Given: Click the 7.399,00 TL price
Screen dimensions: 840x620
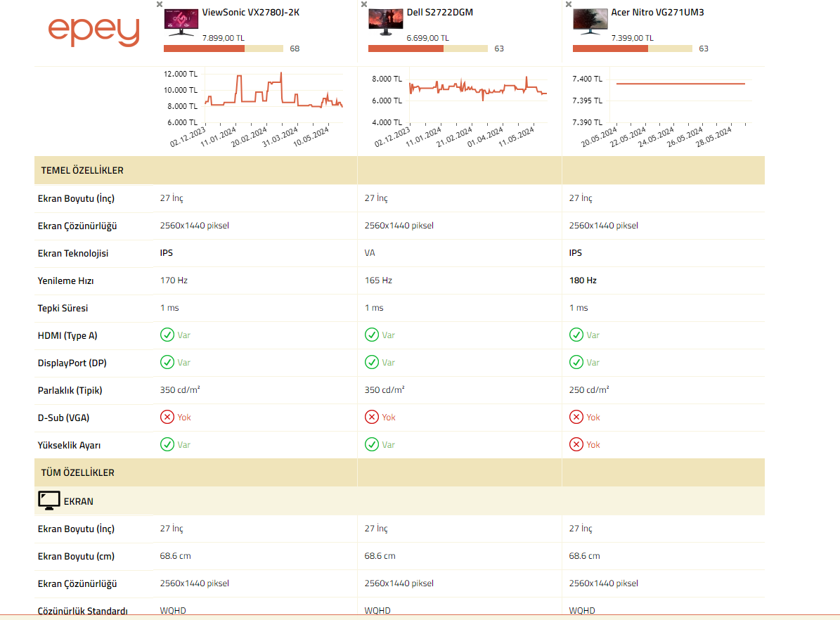Looking at the screenshot, I should pyautogui.click(x=632, y=38).
